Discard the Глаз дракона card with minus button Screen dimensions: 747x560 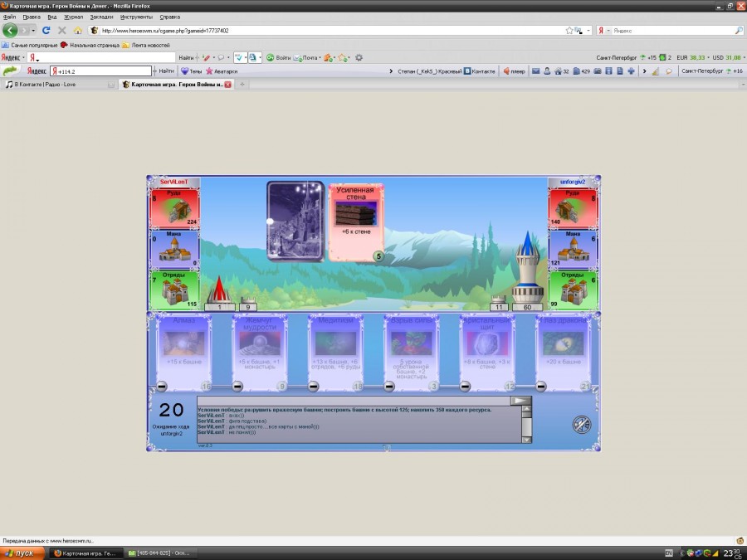pos(541,386)
